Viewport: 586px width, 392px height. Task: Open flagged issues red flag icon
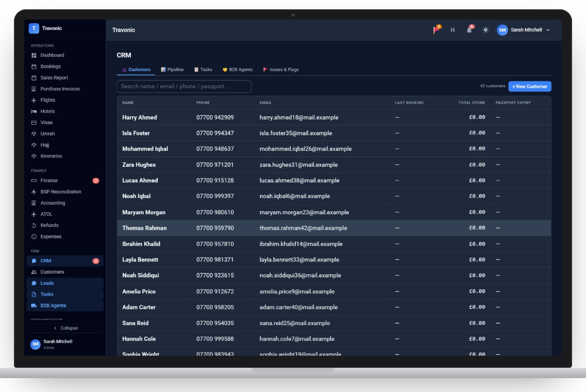[x=437, y=30]
